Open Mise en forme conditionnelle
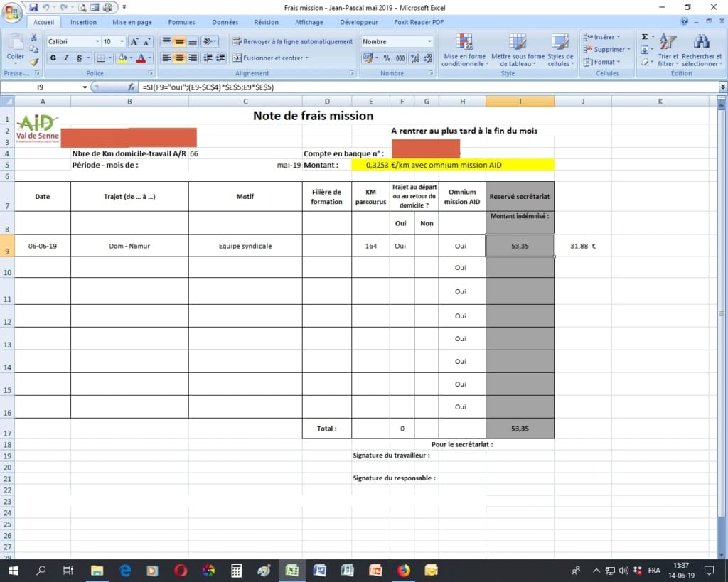 click(464, 50)
